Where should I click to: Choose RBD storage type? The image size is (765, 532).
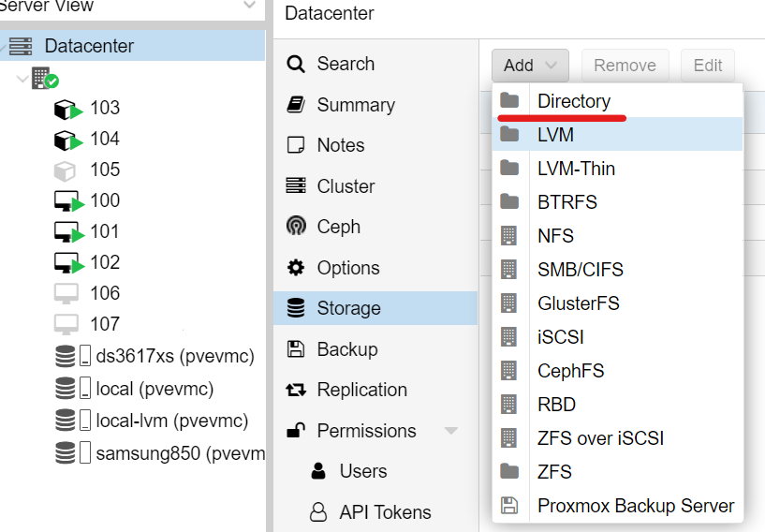(618, 404)
